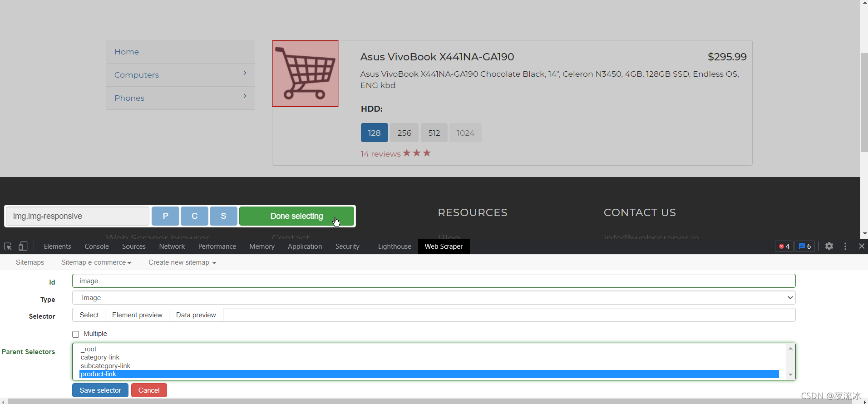Screen dimensions: 868x404
Task: Expand the Computers menu chevron
Action: click(245, 73)
